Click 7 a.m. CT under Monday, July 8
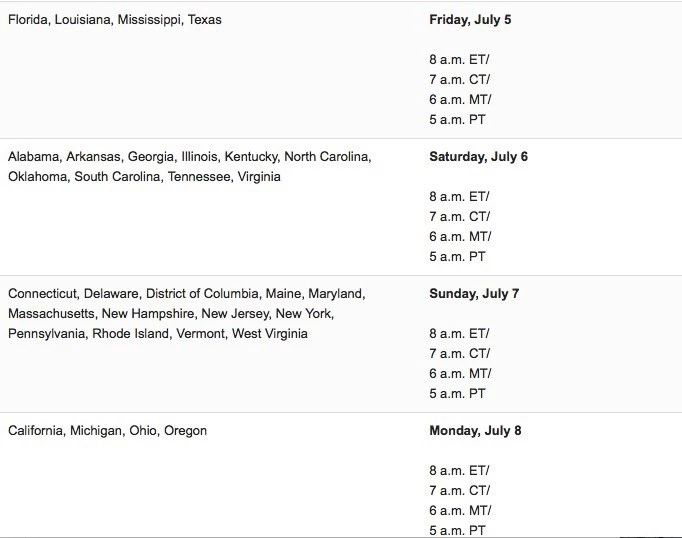 [x=460, y=491]
